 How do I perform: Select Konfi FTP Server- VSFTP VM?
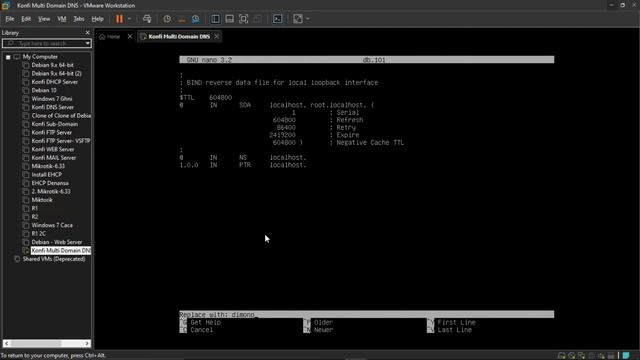pos(61,141)
